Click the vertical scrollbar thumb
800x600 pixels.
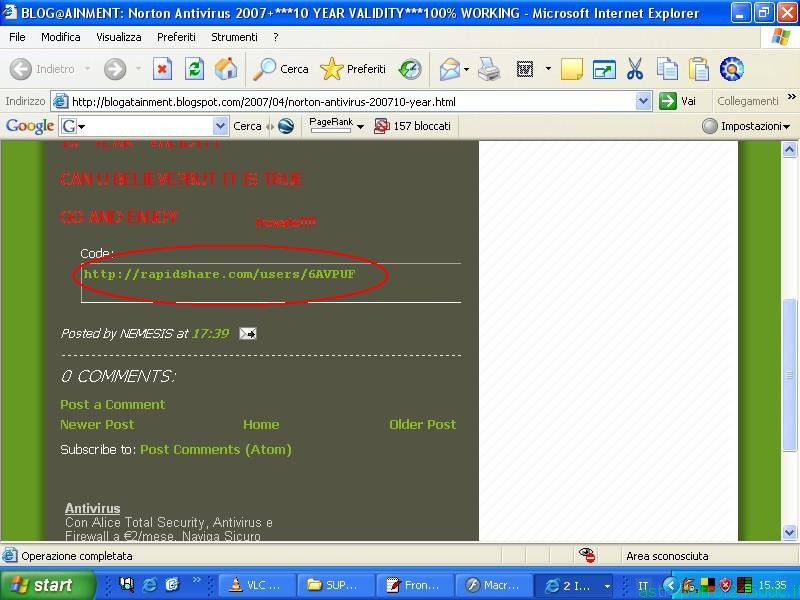coord(789,375)
